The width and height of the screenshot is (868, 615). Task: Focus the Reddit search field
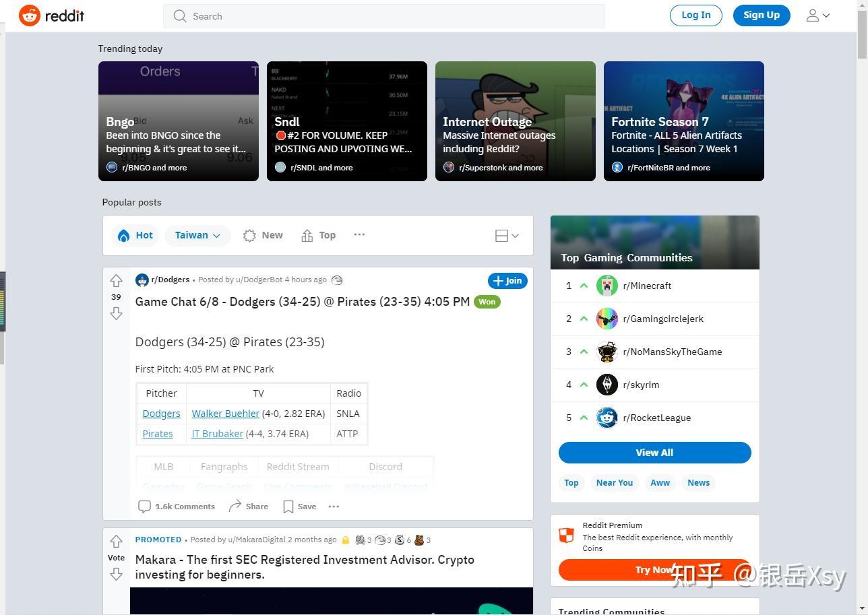pyautogui.click(x=384, y=16)
